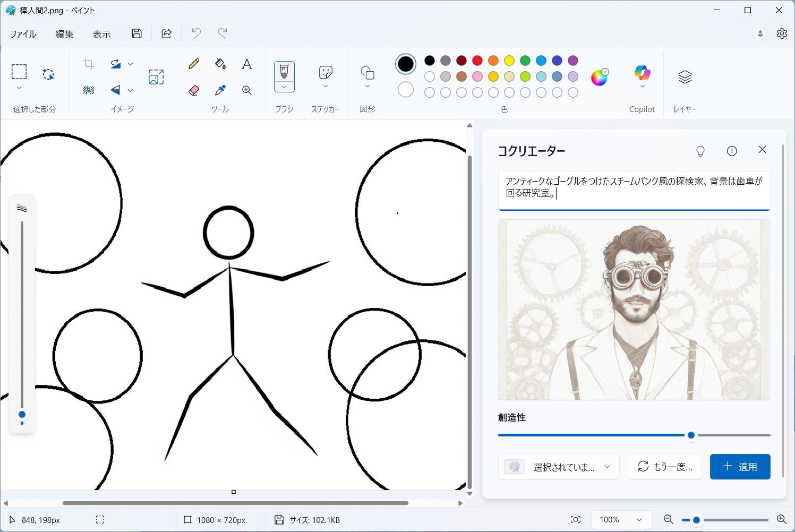795x532 pixels.
Task: Open the ファイル menu
Action: pos(23,34)
